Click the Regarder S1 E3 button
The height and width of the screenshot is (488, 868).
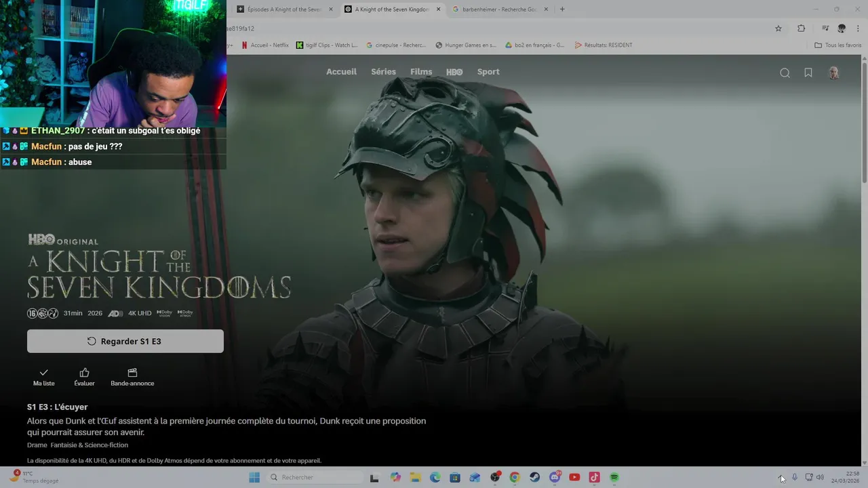click(125, 341)
